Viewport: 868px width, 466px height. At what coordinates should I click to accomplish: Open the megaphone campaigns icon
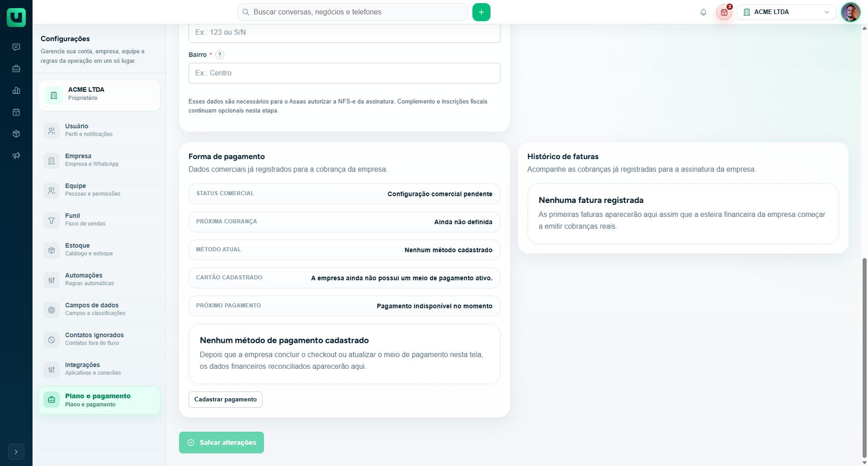click(x=16, y=156)
